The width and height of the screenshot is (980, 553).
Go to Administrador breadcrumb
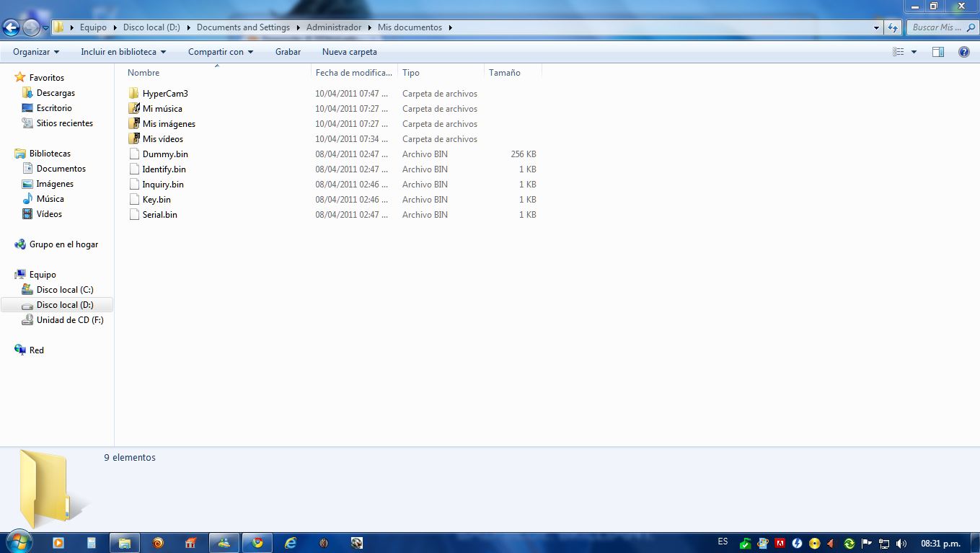click(x=334, y=27)
